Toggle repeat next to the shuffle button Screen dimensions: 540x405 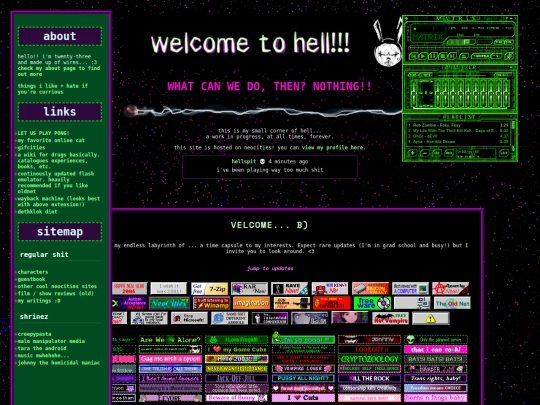(x=497, y=56)
